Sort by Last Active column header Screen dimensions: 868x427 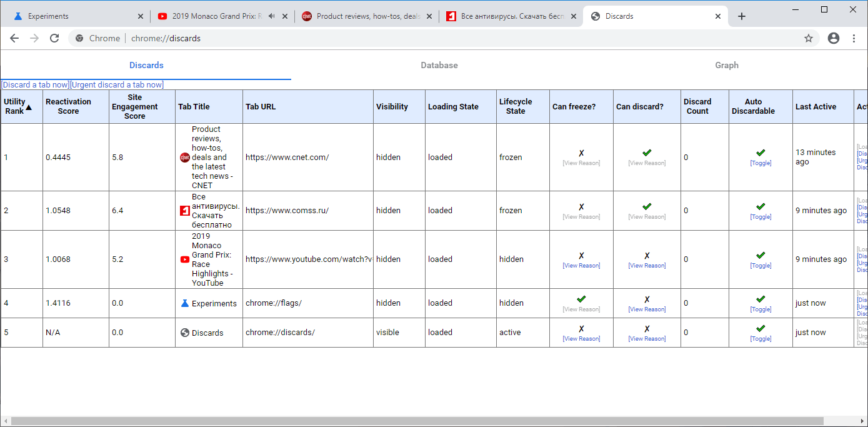pos(823,107)
